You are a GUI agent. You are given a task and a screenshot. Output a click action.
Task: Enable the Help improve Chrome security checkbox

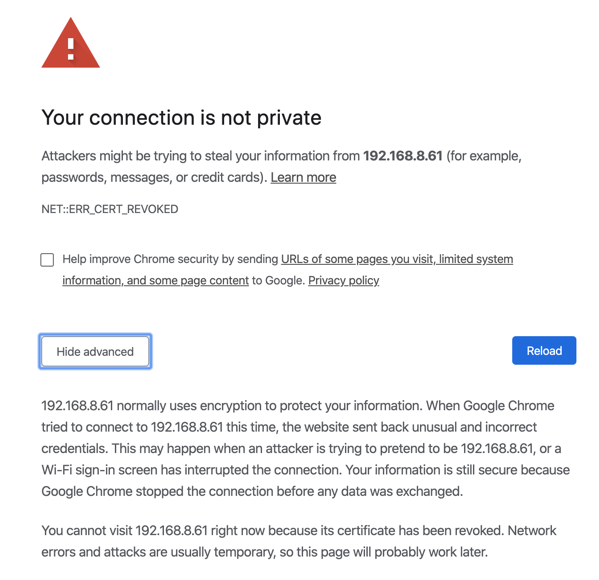[x=47, y=260]
